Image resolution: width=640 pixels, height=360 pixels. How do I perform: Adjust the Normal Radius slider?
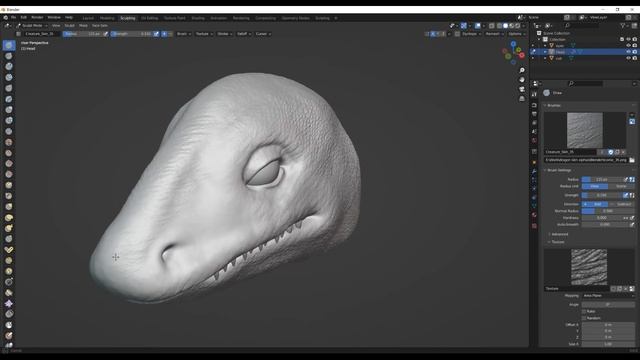tap(608, 211)
